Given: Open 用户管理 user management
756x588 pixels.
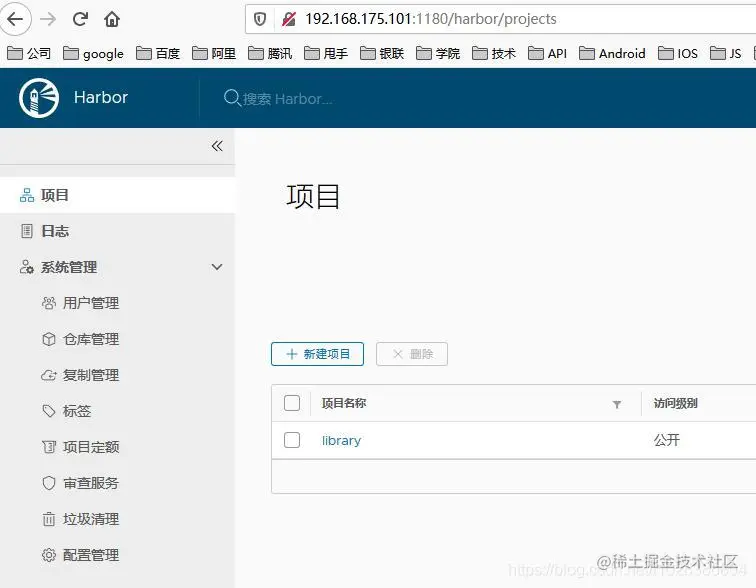Looking at the screenshot, I should pyautogui.click(x=91, y=303).
